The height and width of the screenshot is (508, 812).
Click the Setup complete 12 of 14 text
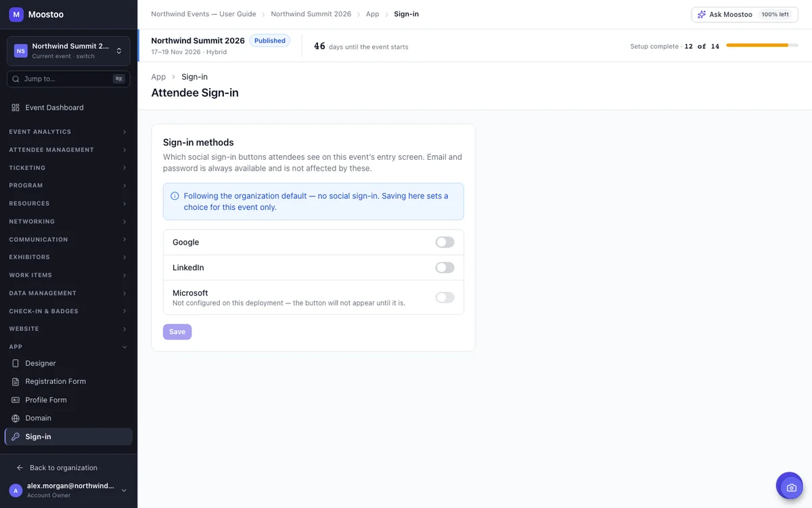coord(675,47)
